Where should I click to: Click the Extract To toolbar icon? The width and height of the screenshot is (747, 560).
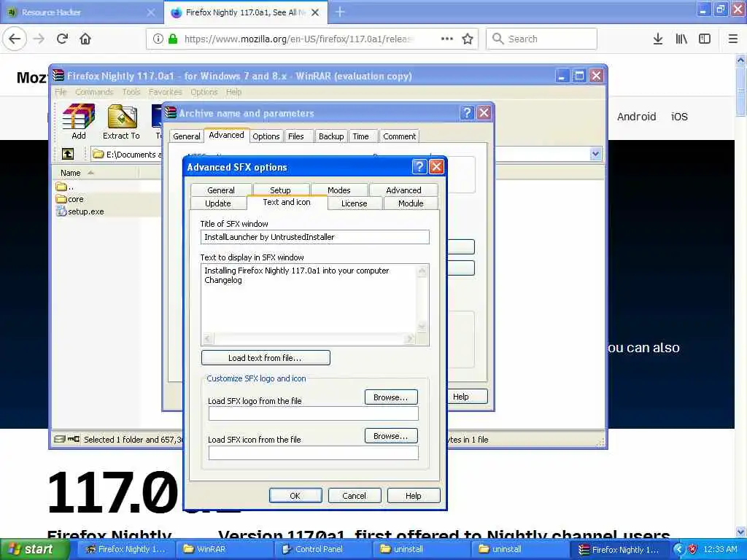(x=122, y=122)
